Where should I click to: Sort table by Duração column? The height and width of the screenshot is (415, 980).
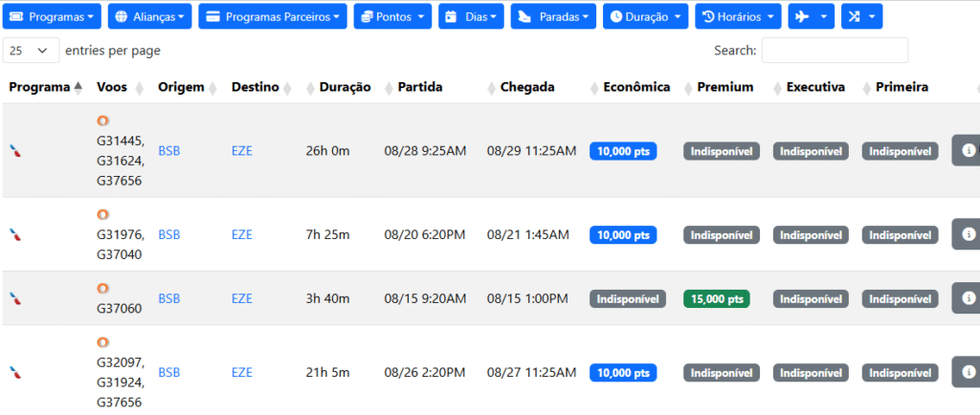pyautogui.click(x=345, y=87)
